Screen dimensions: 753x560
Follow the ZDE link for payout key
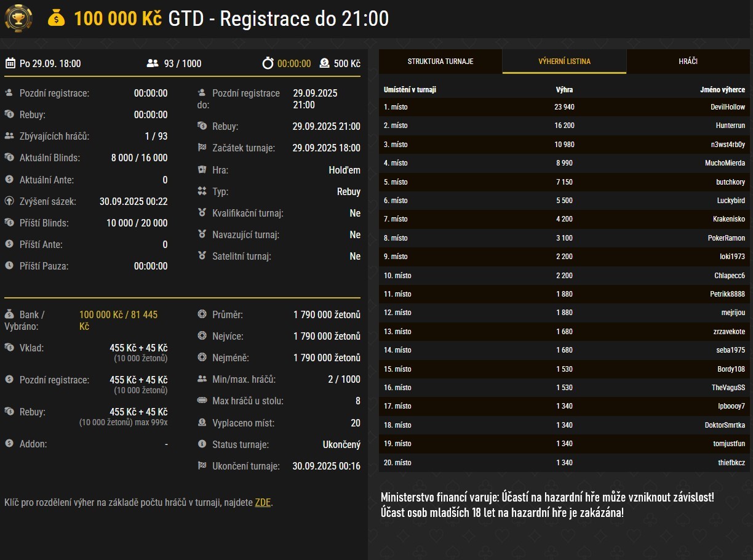[263, 503]
